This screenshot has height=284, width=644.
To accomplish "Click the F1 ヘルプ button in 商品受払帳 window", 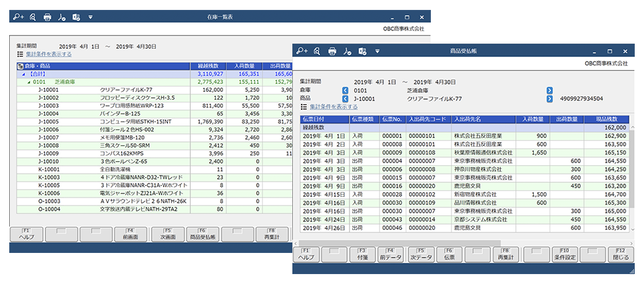I will pos(306,255).
